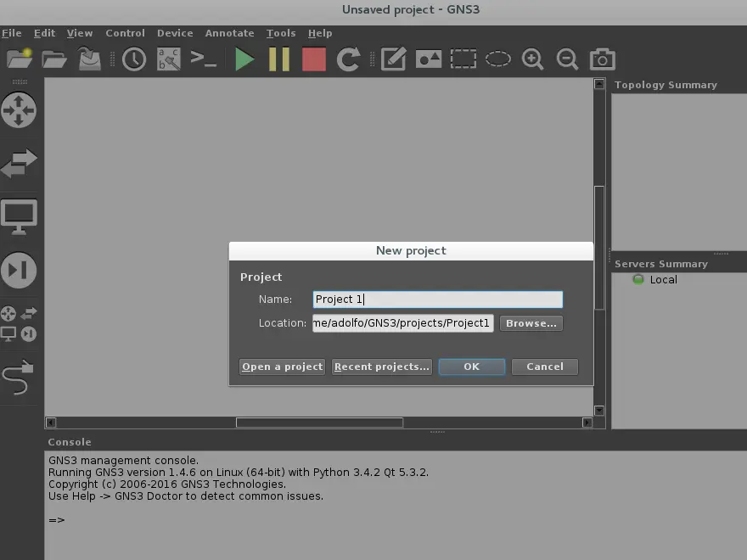Suspend all devices with yellow pause icon
747x560 pixels.
click(x=279, y=59)
